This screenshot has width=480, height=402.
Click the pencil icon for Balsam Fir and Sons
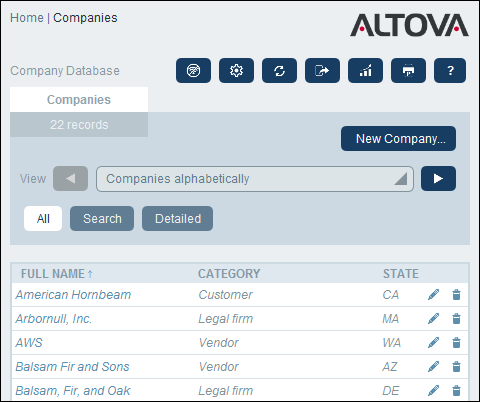click(x=433, y=367)
